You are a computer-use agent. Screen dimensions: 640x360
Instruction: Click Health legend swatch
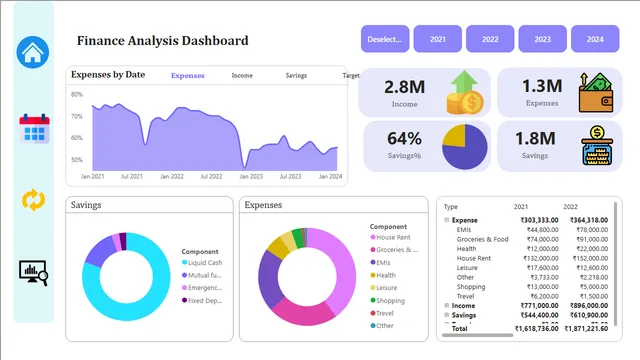pos(373,275)
